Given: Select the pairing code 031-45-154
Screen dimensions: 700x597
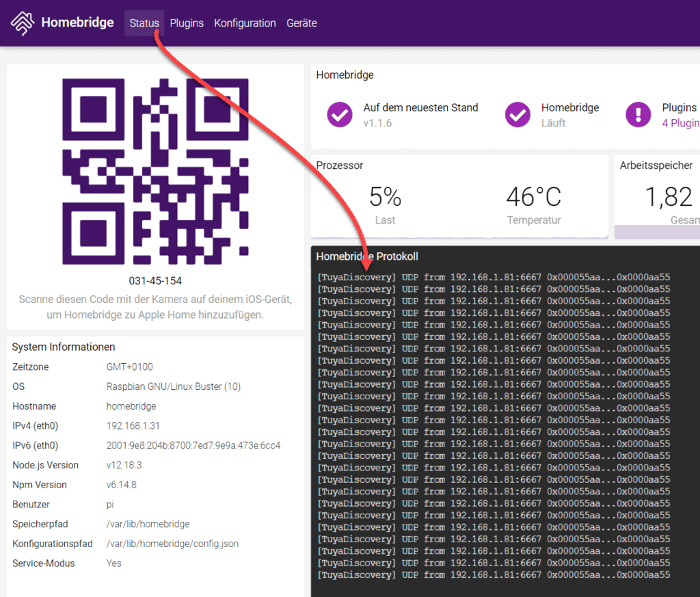Looking at the screenshot, I should point(155,281).
